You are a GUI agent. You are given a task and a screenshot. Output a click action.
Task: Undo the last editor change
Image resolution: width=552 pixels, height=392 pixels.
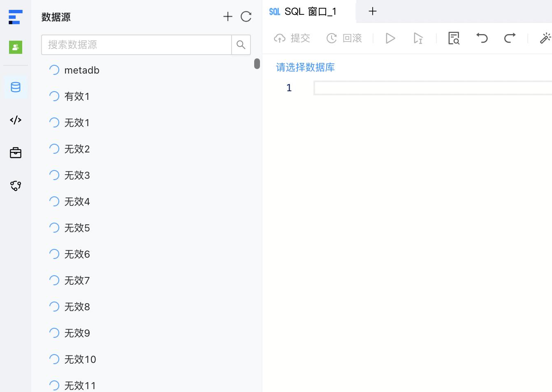click(x=482, y=38)
